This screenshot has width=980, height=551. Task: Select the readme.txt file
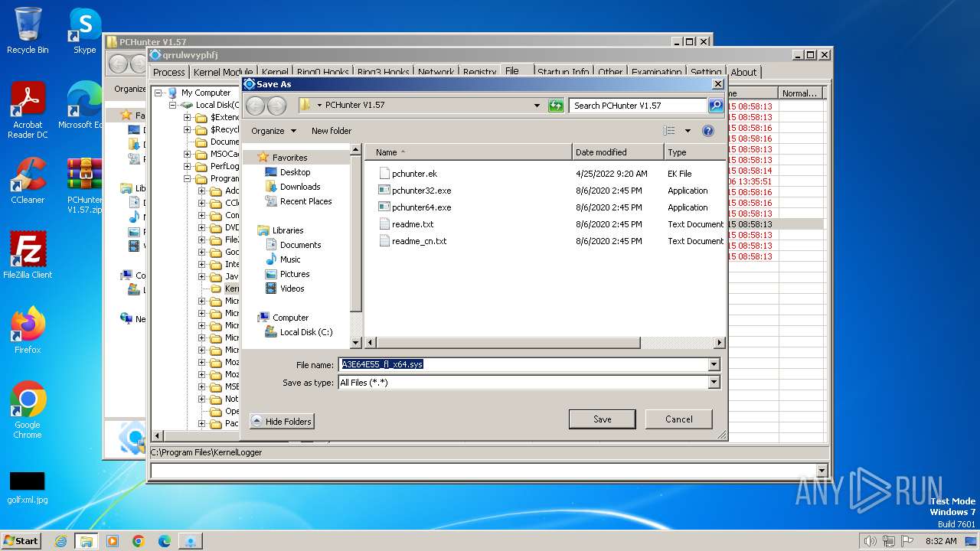click(x=413, y=224)
